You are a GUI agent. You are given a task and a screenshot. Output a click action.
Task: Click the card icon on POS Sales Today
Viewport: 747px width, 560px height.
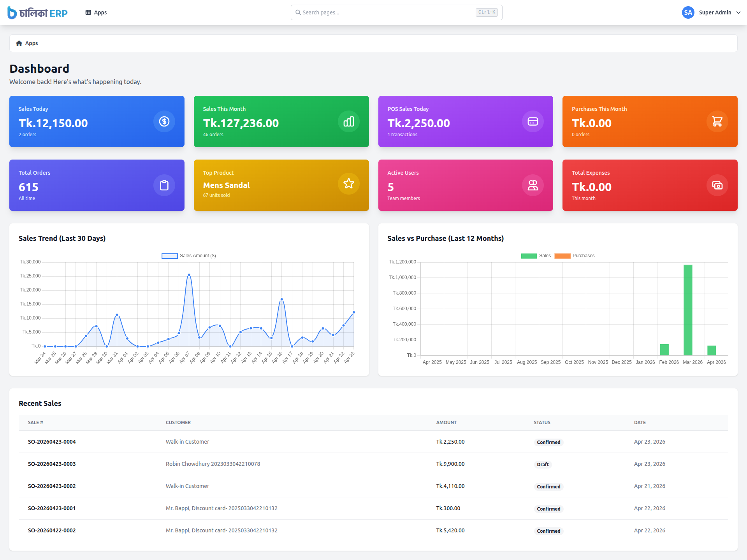533,121
